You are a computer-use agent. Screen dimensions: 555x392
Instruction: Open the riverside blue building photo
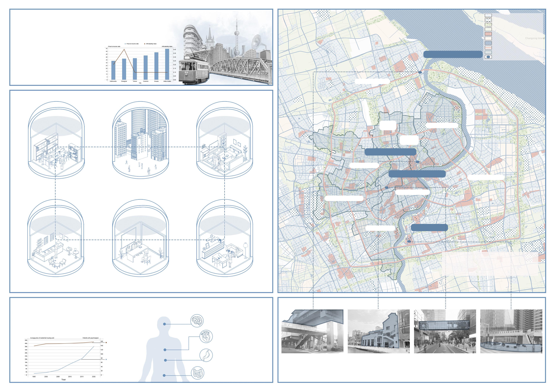pyautogui.click(x=379, y=331)
